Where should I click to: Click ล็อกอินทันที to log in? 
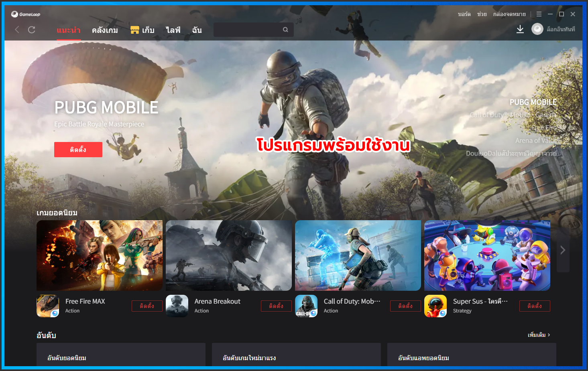[562, 29]
